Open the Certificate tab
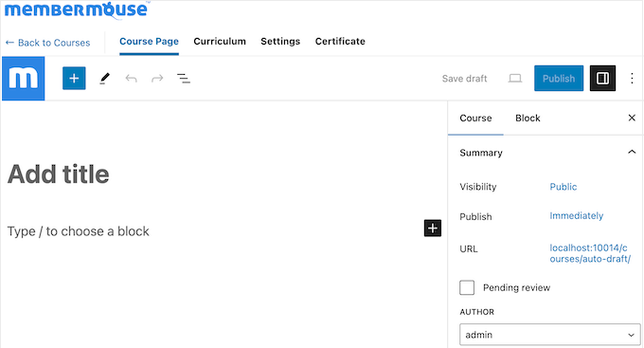The height and width of the screenshot is (348, 644). coord(340,42)
